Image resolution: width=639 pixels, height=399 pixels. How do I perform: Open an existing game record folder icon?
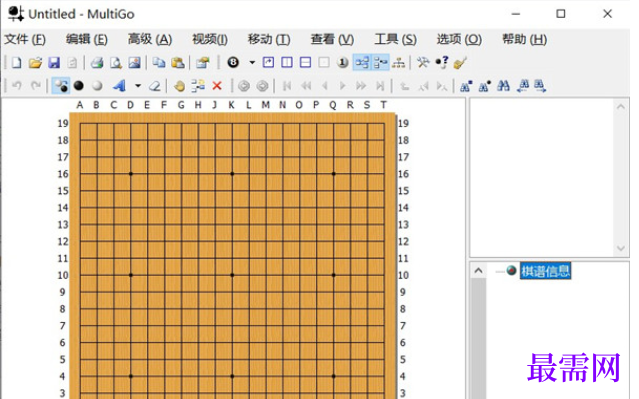tap(35, 63)
